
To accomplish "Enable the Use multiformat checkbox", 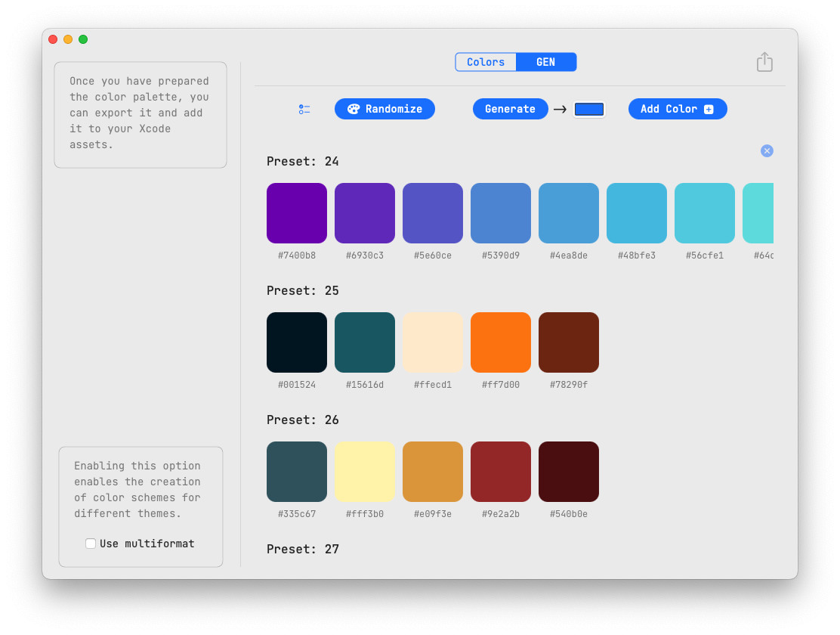I will pyautogui.click(x=91, y=544).
